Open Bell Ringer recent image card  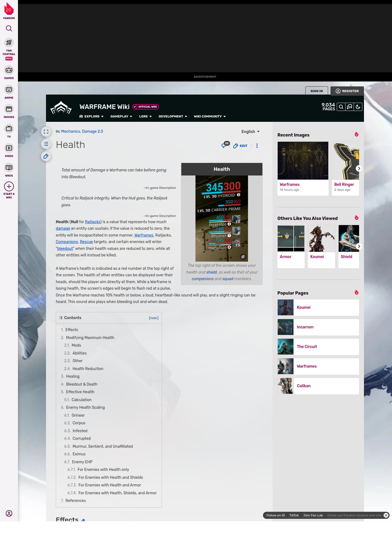pos(345,168)
